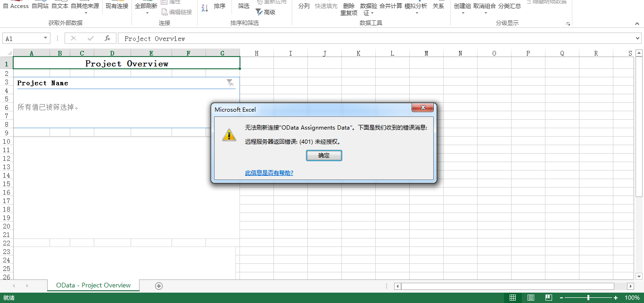Click the insert function fx icon

(x=107, y=38)
